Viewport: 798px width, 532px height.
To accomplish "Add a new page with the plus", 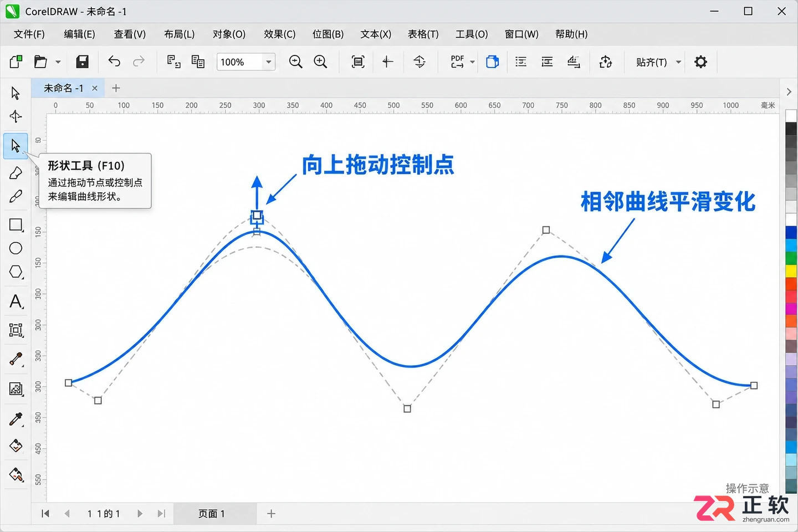I will tap(271, 514).
